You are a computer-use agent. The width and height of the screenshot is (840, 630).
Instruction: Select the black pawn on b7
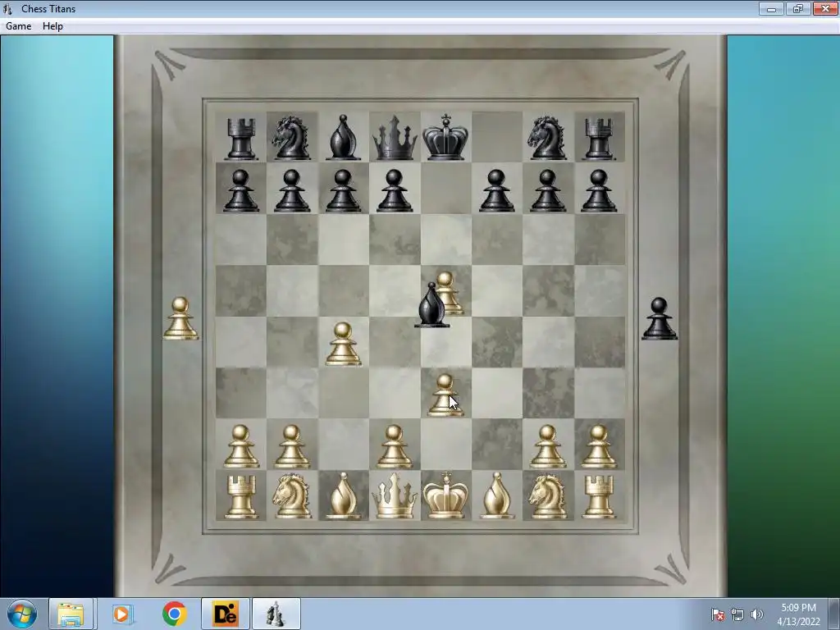pos(292,190)
